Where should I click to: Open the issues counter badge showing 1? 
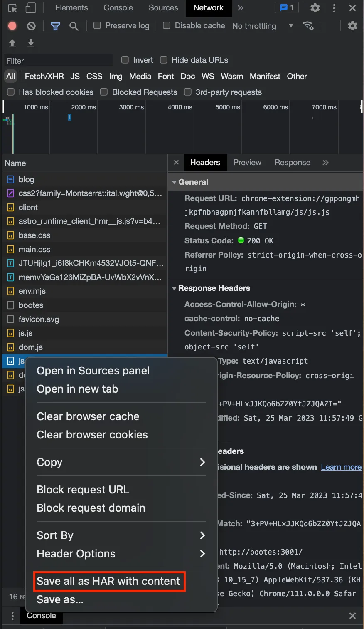coord(287,8)
